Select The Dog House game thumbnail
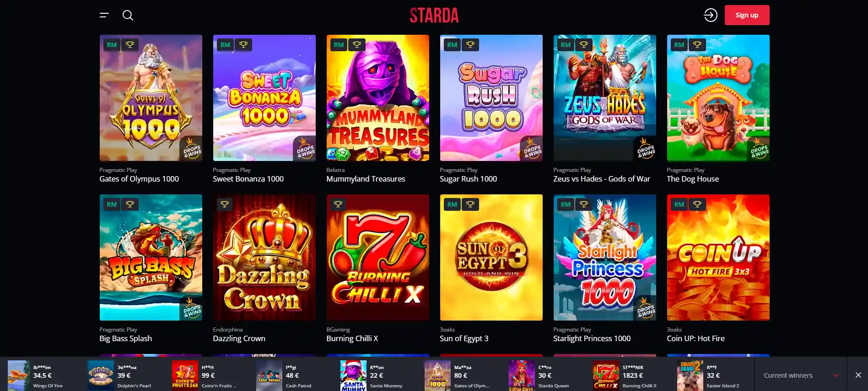Viewport: 868px width, 391px height. click(x=718, y=98)
